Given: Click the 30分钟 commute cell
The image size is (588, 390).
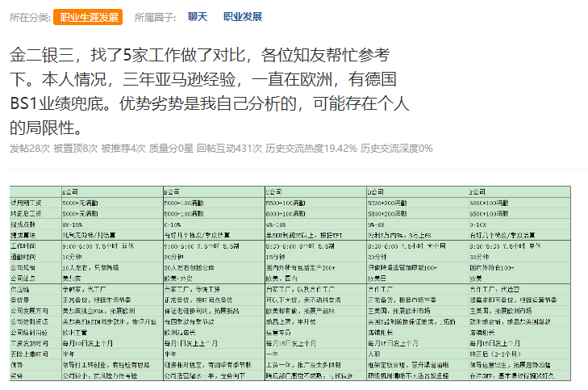Looking at the screenshot, I should click(x=479, y=257).
